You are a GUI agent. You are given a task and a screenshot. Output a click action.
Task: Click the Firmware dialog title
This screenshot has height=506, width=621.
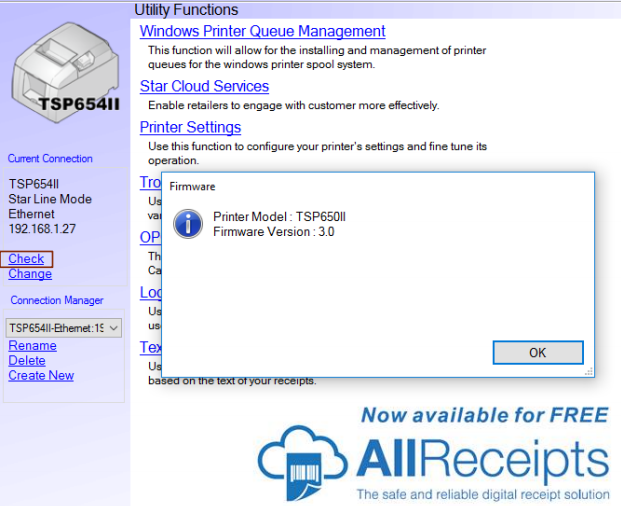(x=192, y=186)
